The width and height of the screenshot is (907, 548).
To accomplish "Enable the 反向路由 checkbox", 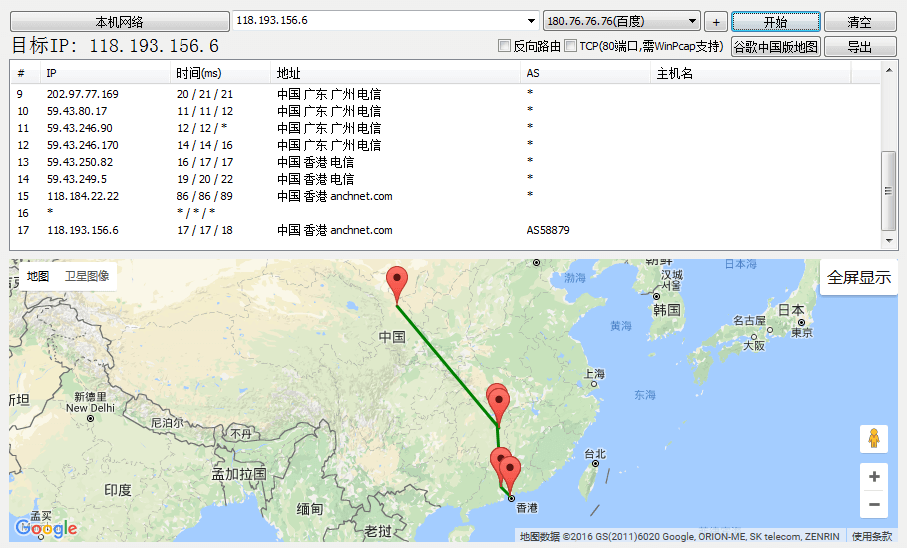I will 504,46.
